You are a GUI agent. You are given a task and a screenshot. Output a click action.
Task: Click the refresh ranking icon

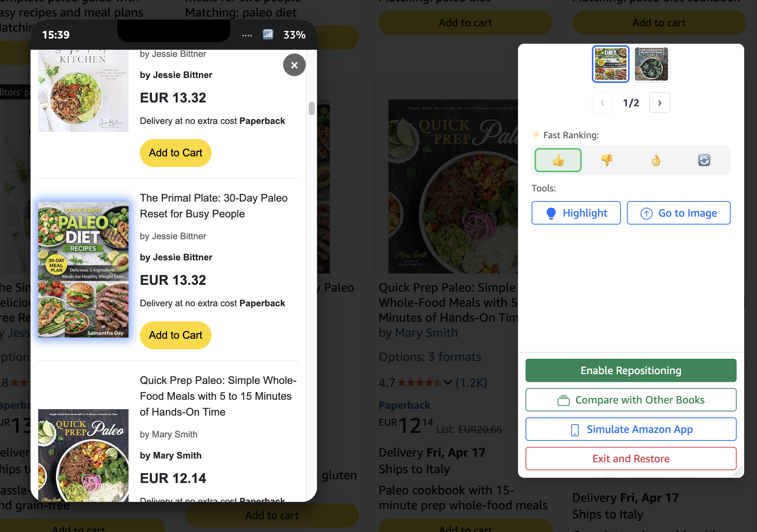(704, 161)
